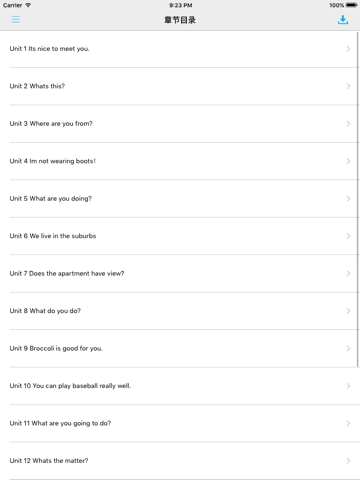Select Unit 8 What do you do?

pos(180,311)
